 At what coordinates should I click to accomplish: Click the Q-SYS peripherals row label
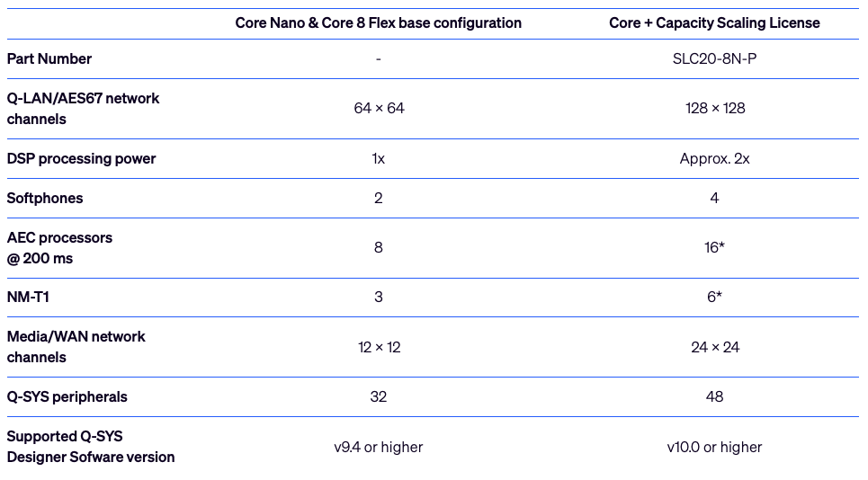(x=67, y=396)
